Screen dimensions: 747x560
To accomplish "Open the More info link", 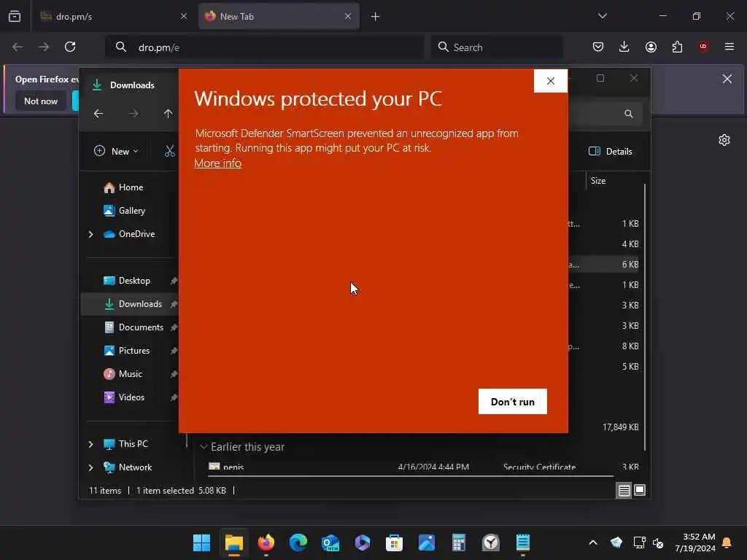I will coord(217,163).
